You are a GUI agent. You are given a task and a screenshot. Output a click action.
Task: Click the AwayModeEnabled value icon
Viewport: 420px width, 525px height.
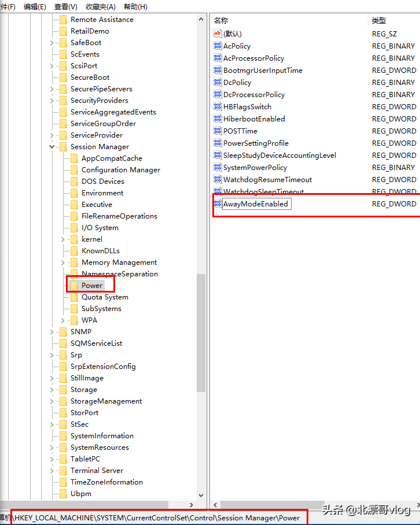pyautogui.click(x=218, y=204)
